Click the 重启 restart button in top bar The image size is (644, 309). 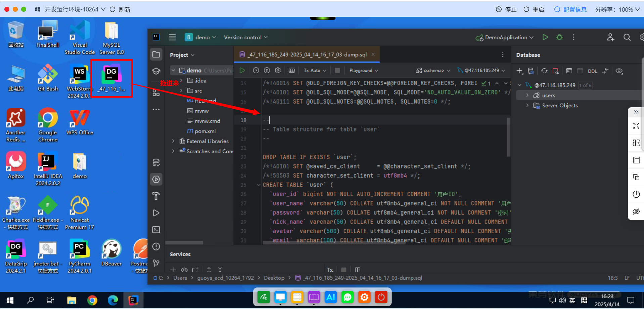coord(534,9)
